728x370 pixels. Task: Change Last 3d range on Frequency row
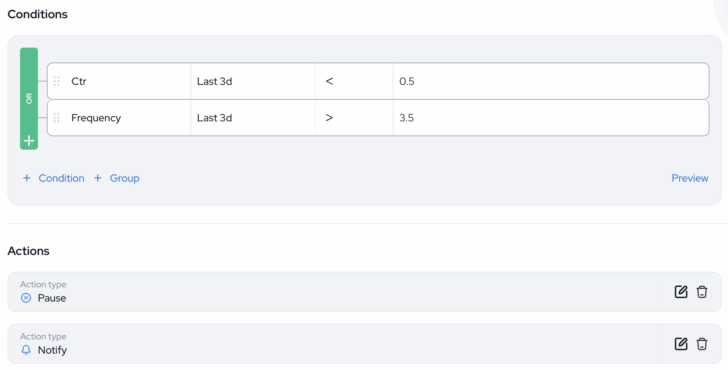pos(253,118)
